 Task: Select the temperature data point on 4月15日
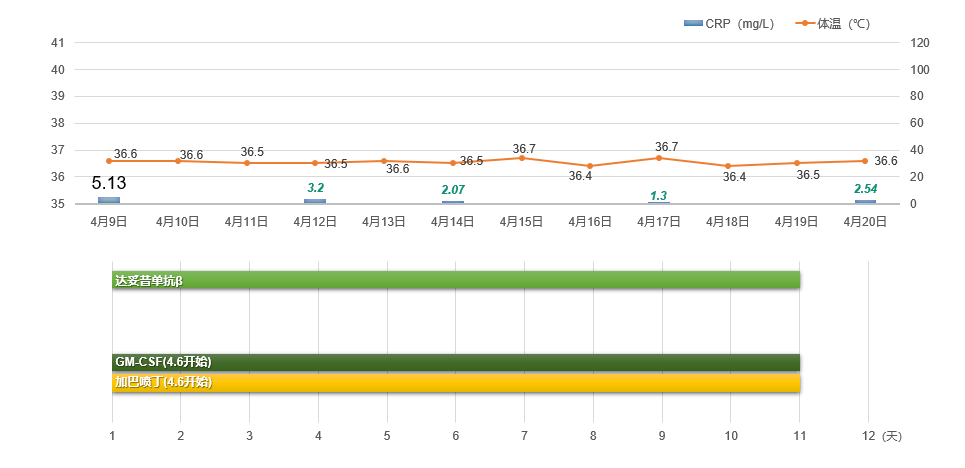tap(522, 158)
